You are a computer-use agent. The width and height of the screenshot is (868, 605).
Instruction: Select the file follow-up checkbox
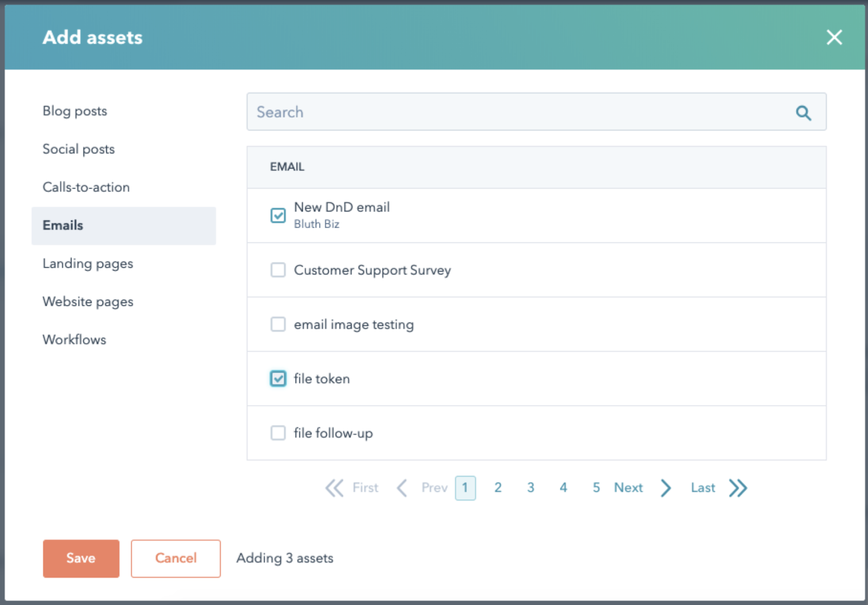pyautogui.click(x=278, y=433)
